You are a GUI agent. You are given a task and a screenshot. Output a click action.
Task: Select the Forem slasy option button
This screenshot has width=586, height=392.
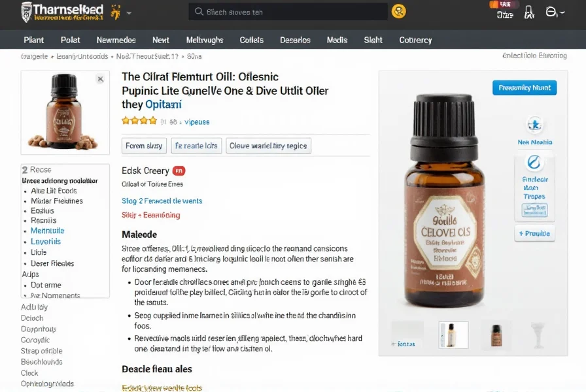[x=144, y=146]
